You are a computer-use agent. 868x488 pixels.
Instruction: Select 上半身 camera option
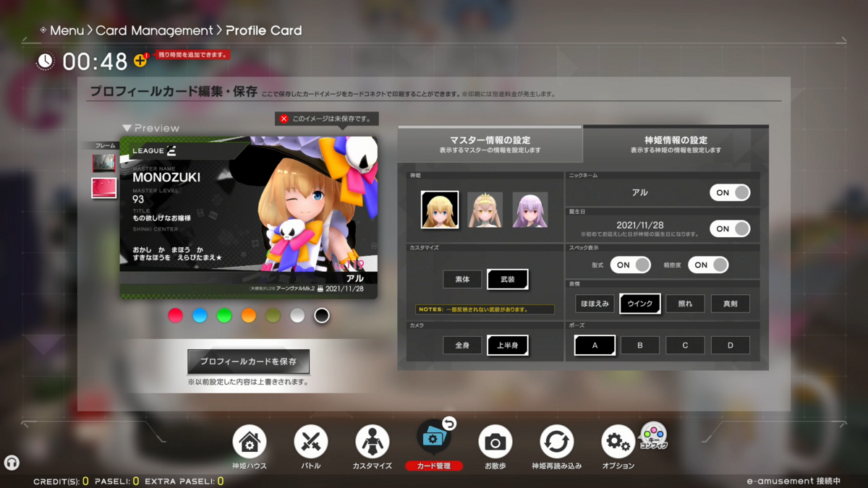coord(508,346)
